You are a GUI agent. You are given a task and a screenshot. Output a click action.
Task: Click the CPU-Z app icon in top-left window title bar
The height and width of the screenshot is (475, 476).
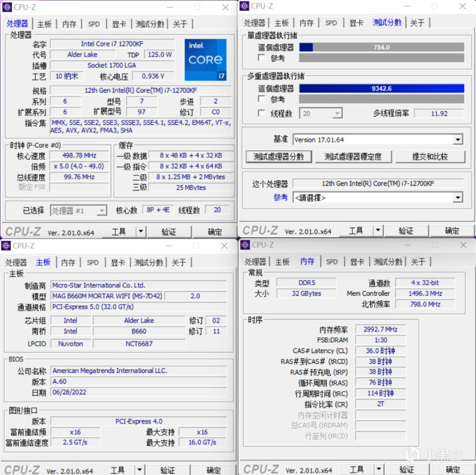click(x=7, y=7)
